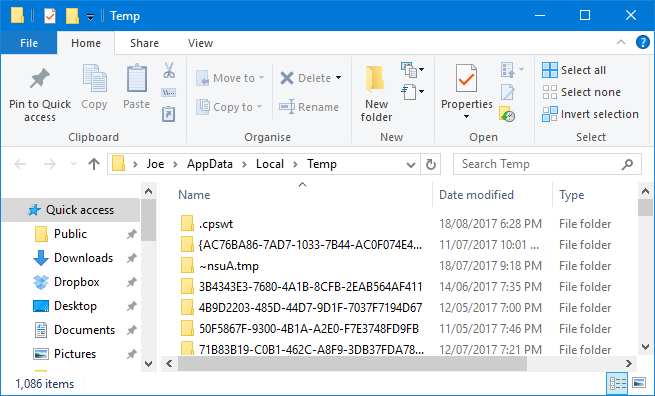Select the Home ribbon tab

86,43
